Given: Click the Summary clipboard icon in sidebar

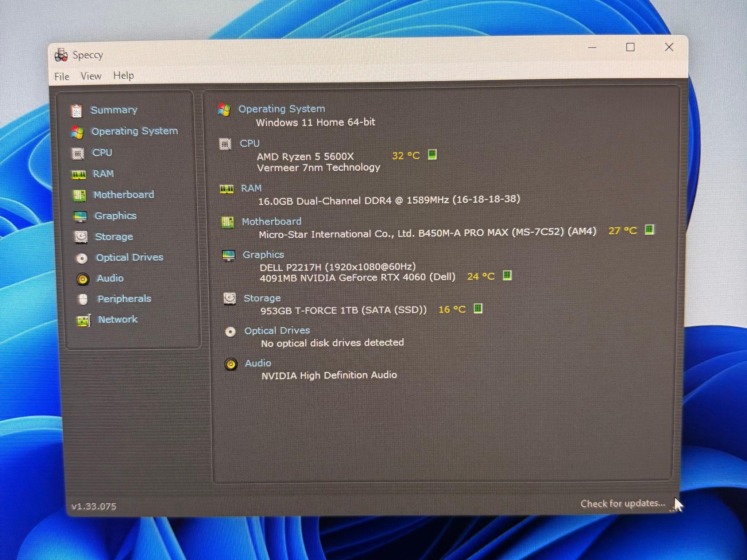Looking at the screenshot, I should [x=76, y=111].
